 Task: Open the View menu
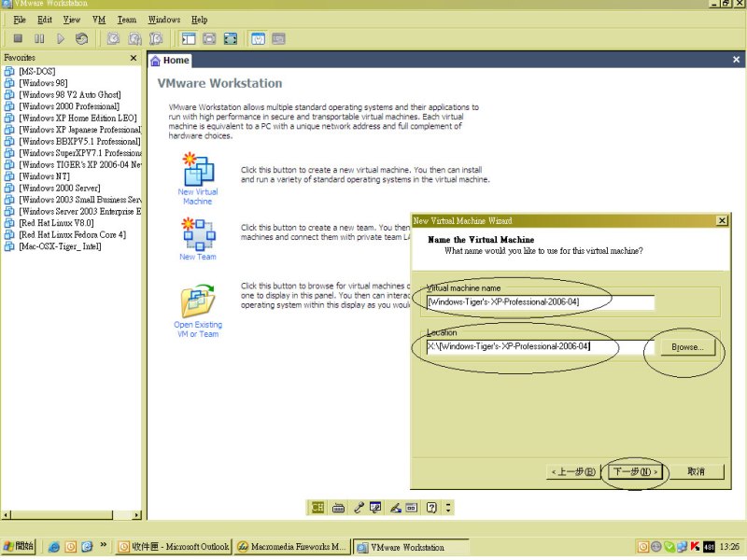72,20
